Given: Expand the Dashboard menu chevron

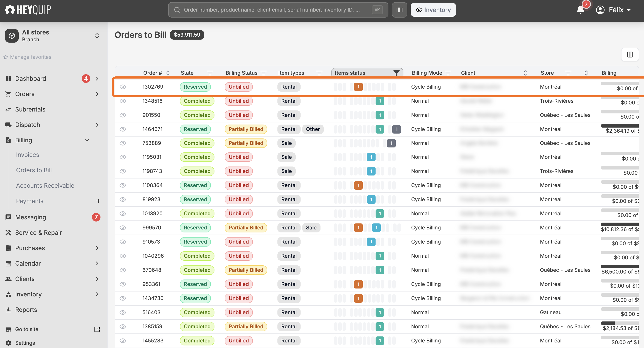Looking at the screenshot, I should coord(97,79).
